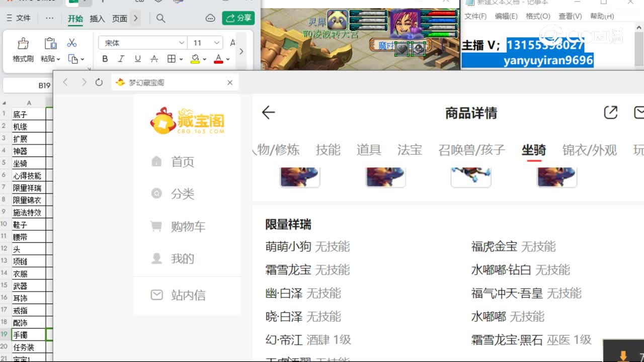644x362 pixels.
Task: Click browser forward navigation arrow
Action: [x=84, y=82]
